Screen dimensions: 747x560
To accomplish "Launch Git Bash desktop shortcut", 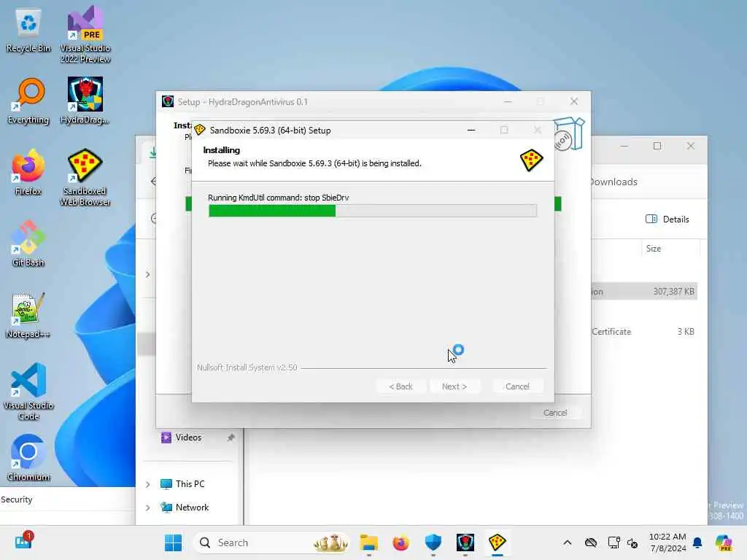I will click(x=28, y=244).
